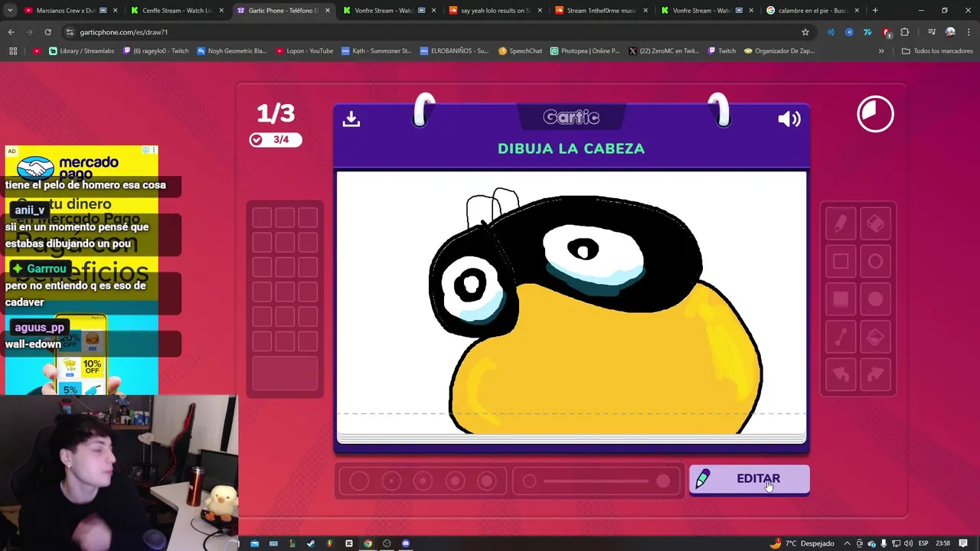Click the anii_v chat username
980x551 pixels.
[29, 210]
